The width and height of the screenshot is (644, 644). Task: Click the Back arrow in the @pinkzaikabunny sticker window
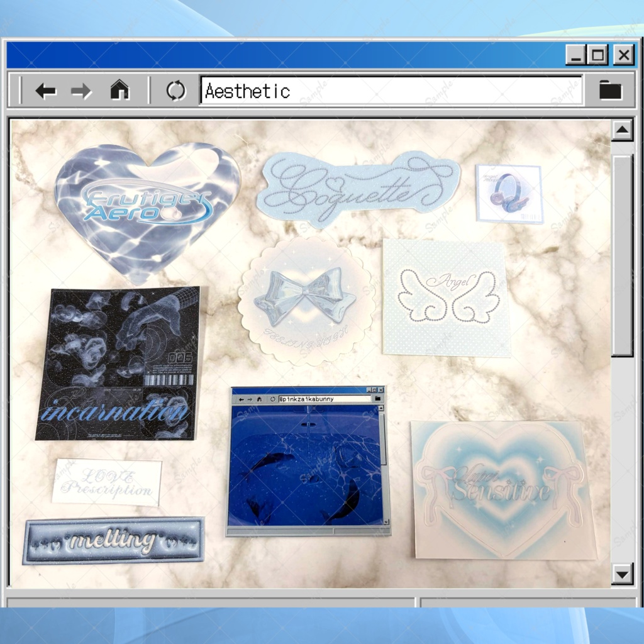(241, 399)
